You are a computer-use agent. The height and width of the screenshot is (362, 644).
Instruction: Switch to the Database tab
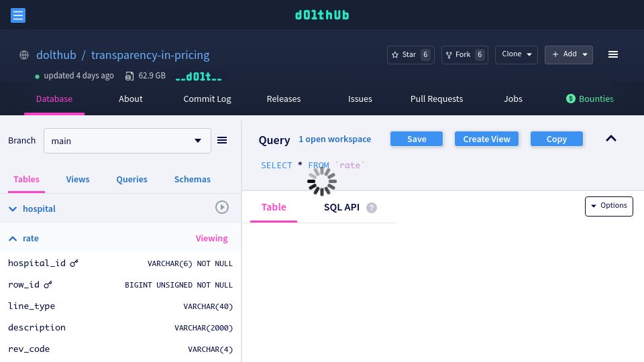coord(54,99)
